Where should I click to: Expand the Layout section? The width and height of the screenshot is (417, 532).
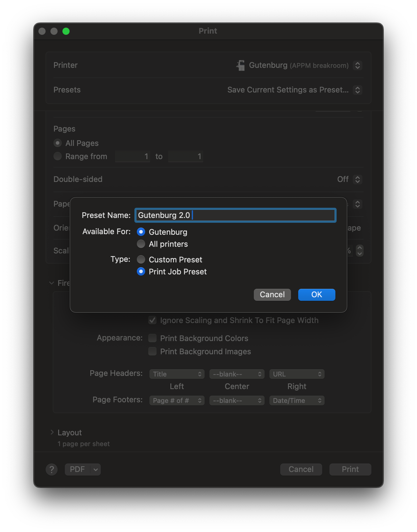pyautogui.click(x=52, y=432)
